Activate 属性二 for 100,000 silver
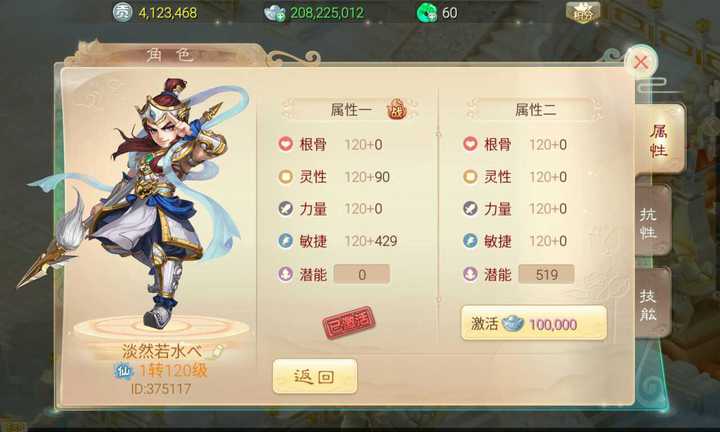The image size is (720, 432). [534, 323]
